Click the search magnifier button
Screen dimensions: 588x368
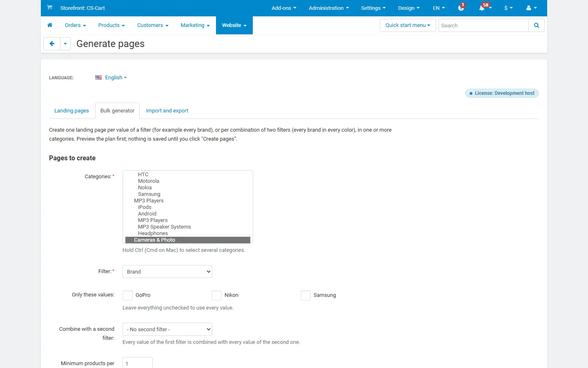point(537,25)
